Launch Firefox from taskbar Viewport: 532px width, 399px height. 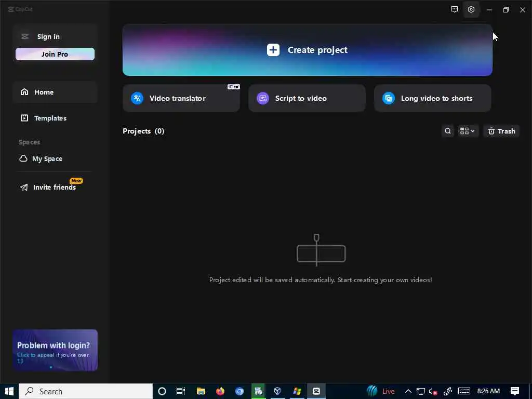[x=220, y=391]
